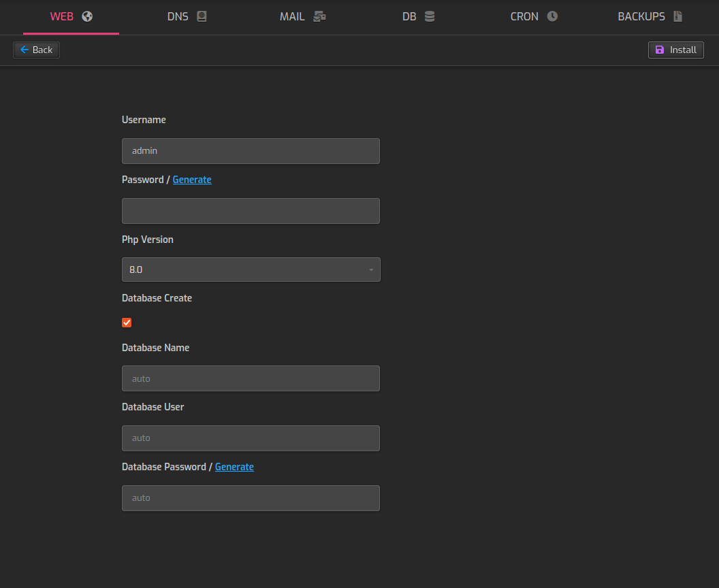Generate a database password
Screen dimensions: 719x588
(x=234, y=467)
